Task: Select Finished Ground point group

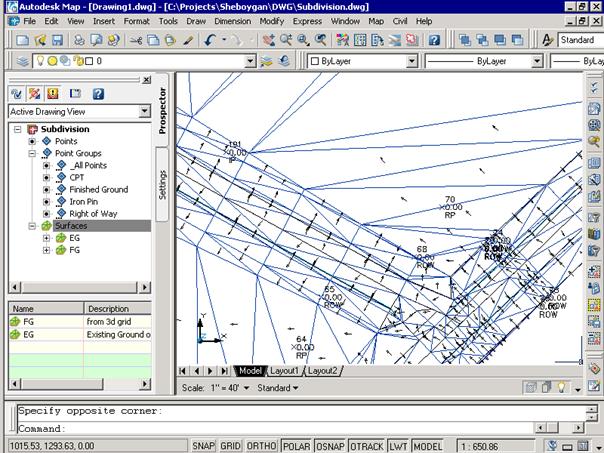Action: 98,189
